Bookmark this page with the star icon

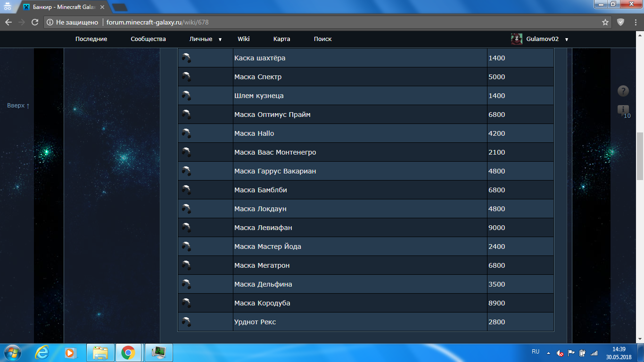point(605,22)
